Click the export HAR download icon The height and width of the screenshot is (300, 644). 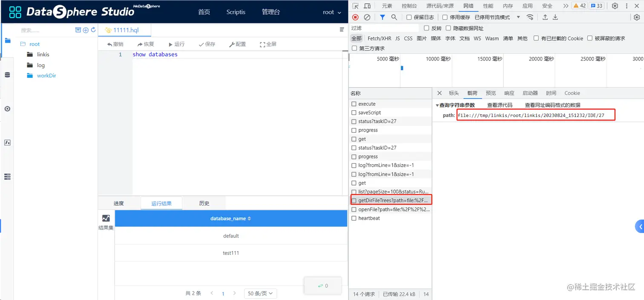tap(555, 17)
